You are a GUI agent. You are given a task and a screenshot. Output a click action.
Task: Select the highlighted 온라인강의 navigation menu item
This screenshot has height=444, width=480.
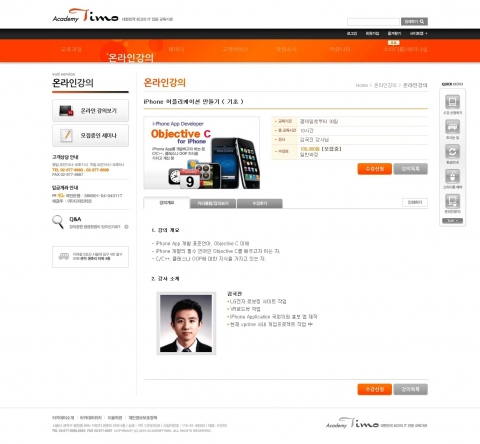(x=131, y=58)
